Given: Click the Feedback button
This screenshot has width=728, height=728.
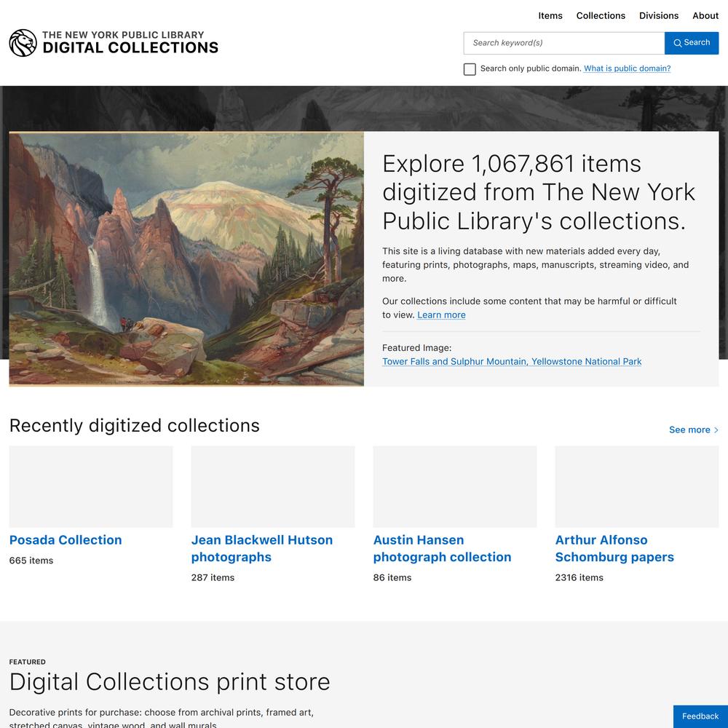Looking at the screenshot, I should coord(700,716).
